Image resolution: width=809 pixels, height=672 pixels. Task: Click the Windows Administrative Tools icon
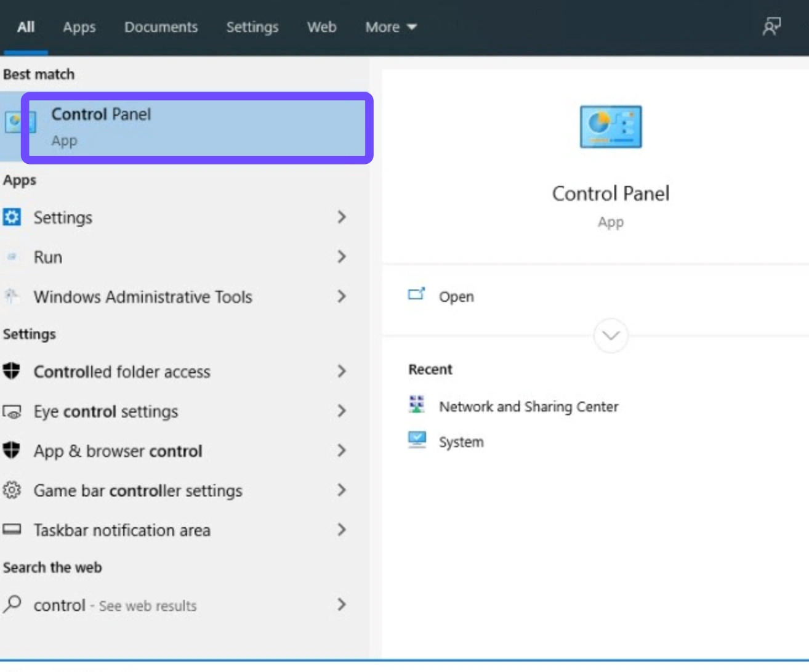tap(12, 296)
